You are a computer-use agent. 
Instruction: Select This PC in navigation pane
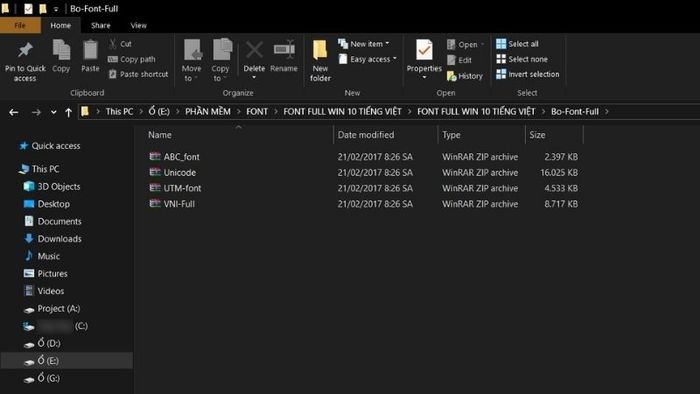pos(45,169)
